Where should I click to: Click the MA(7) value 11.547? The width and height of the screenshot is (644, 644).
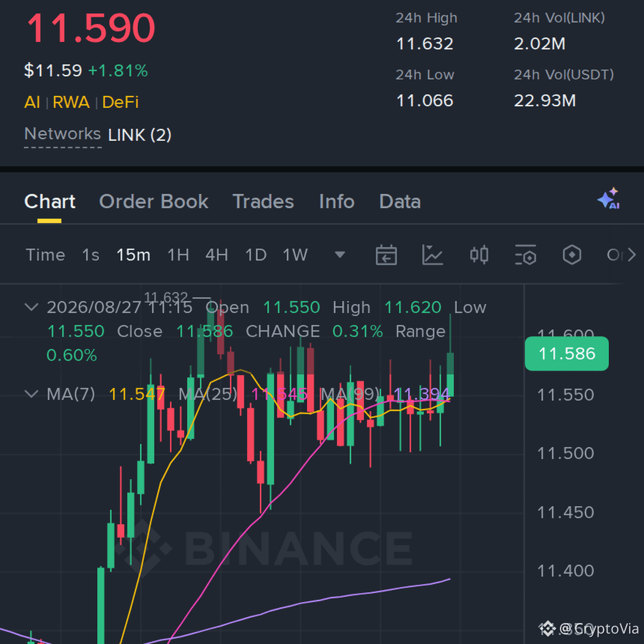(137, 394)
